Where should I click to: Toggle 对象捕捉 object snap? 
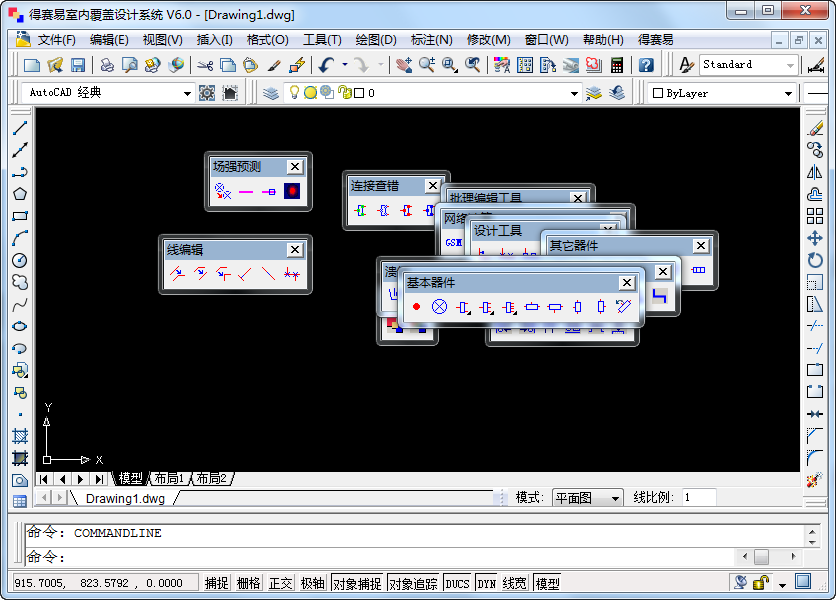(x=357, y=583)
